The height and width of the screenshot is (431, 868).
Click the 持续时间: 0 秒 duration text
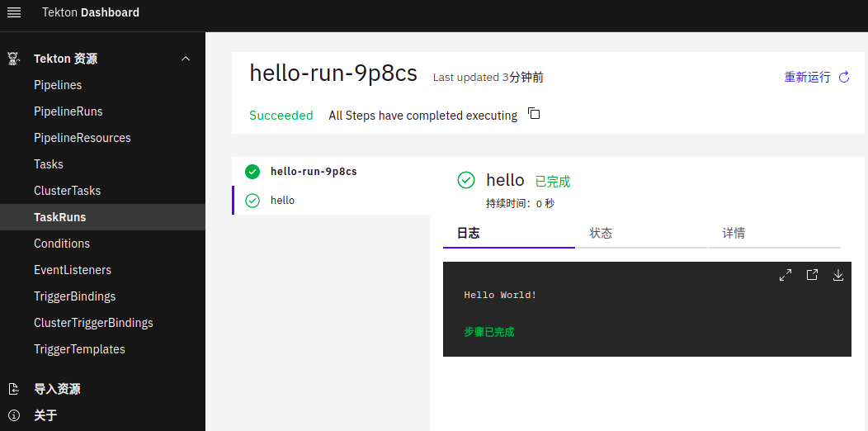tap(521, 204)
